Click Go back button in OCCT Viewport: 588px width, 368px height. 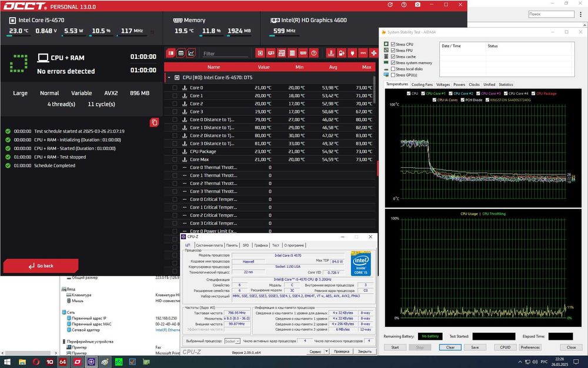pos(41,266)
